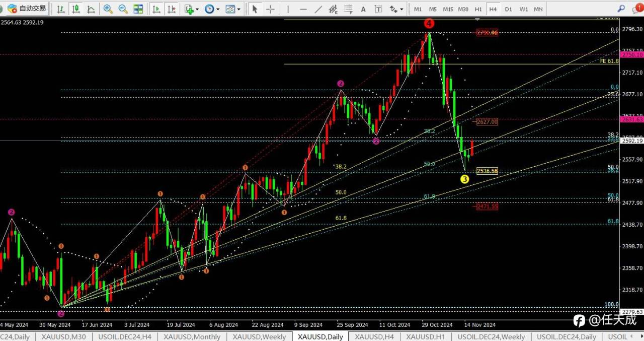Click the 2538.58 price label on the chart

coord(487,171)
